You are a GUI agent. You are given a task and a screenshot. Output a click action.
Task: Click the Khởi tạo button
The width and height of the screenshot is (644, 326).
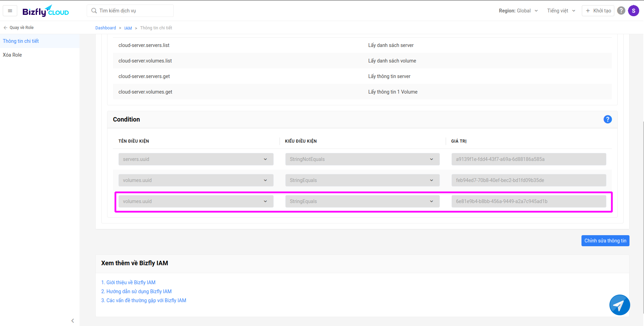598,11
